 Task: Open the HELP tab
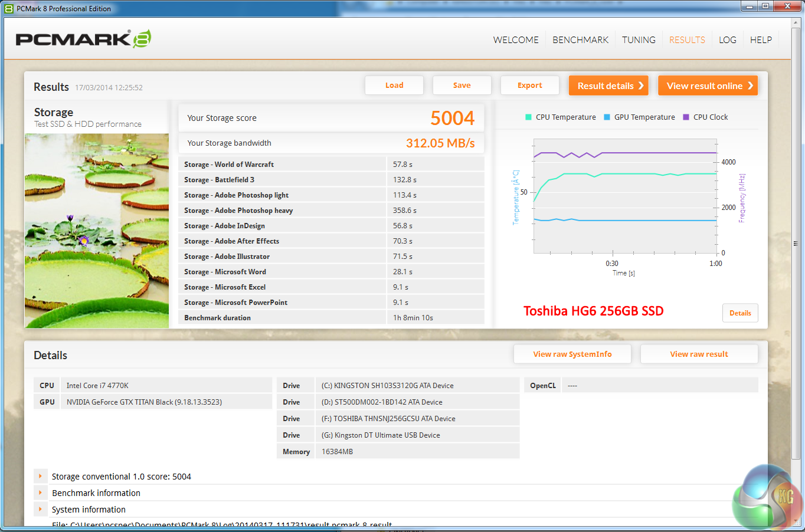[761, 40]
